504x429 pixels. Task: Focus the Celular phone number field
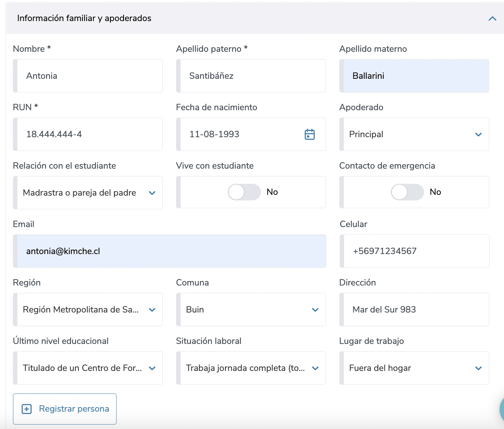[x=415, y=251]
